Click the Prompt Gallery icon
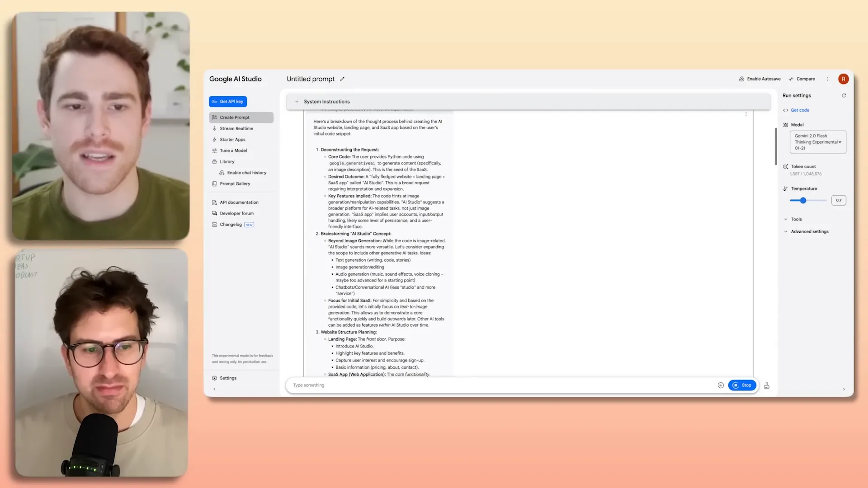868x488 pixels. point(214,184)
